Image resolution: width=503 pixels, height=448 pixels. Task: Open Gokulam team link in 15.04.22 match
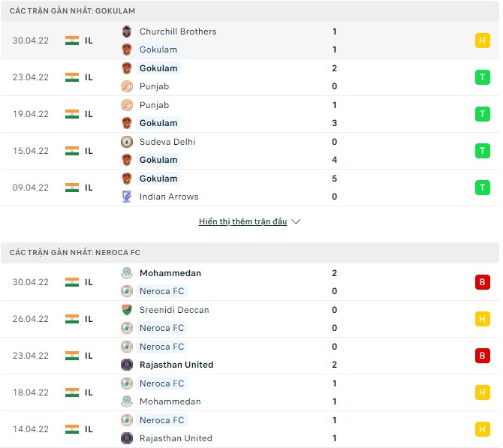[x=158, y=160]
